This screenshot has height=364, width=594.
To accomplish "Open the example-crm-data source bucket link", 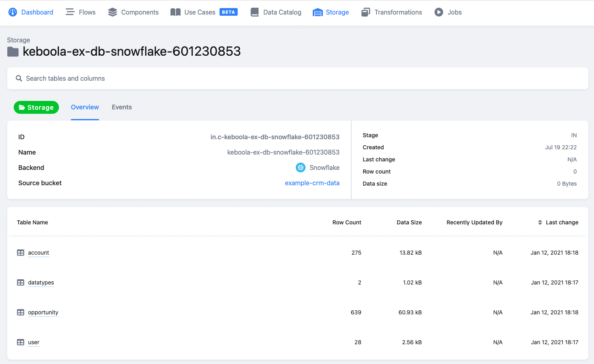I will [x=312, y=183].
